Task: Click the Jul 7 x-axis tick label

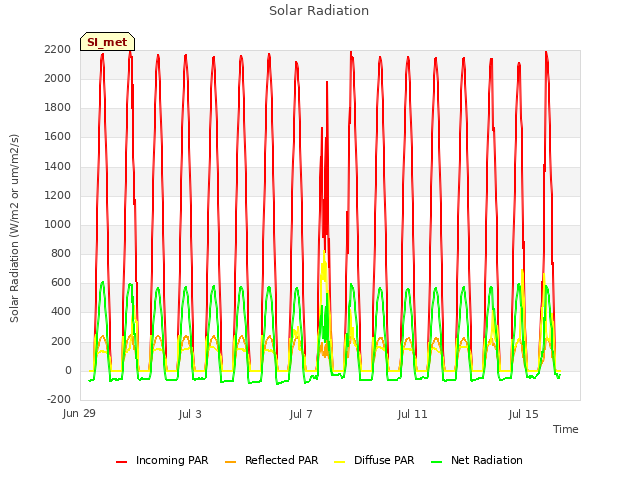Action: 301,414
